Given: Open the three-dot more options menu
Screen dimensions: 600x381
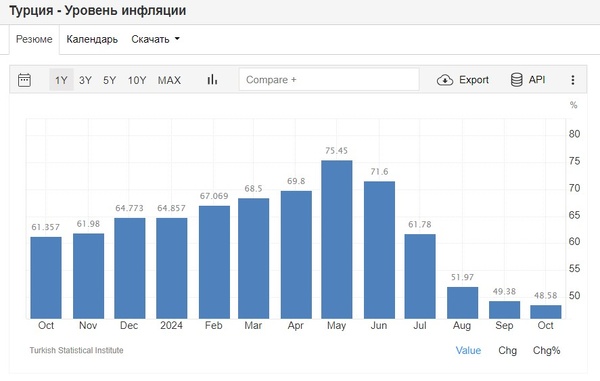Looking at the screenshot, I should coord(572,80).
